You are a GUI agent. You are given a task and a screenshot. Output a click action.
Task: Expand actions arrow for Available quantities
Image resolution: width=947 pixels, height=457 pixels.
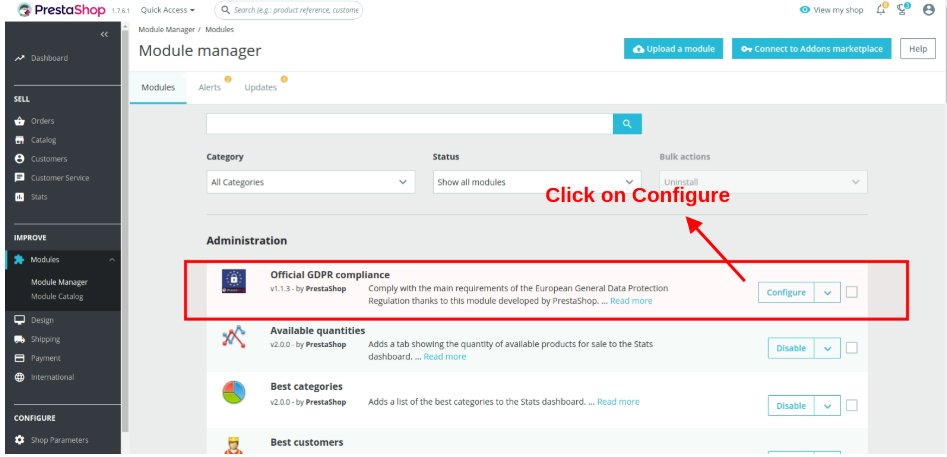point(827,348)
